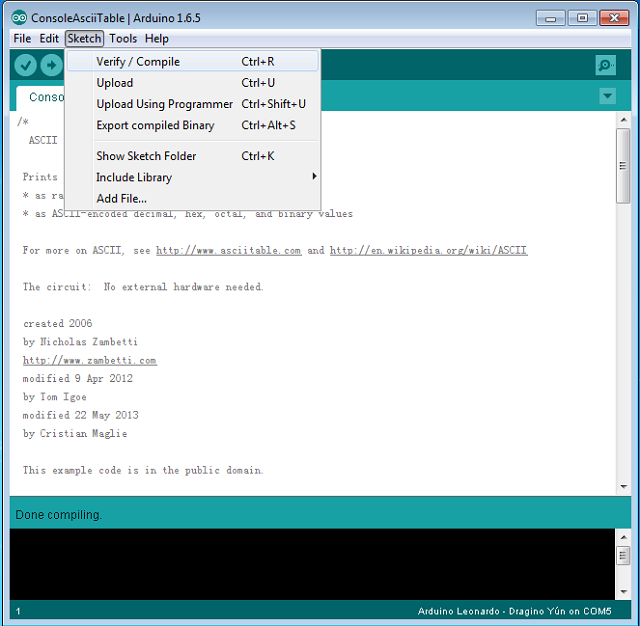Click the 'modified 22 May 2013' line

pos(80,415)
